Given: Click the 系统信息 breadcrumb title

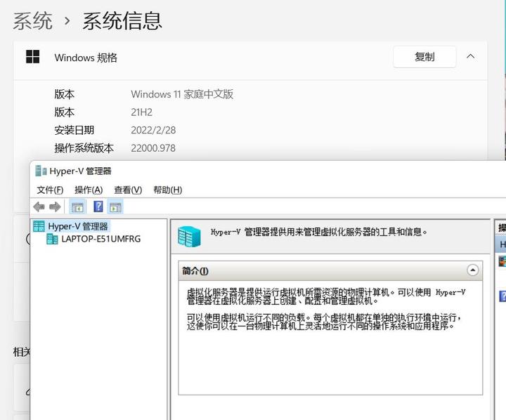Looking at the screenshot, I should click(122, 21).
